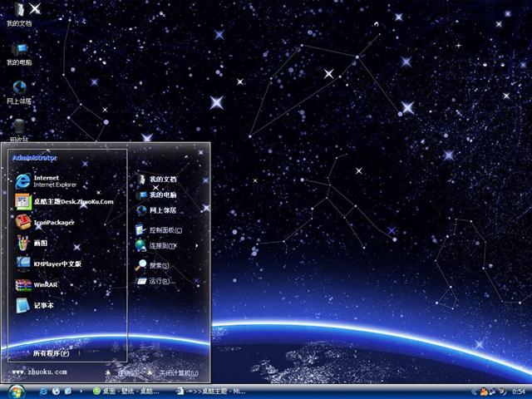Image resolution: width=532 pixels, height=399 pixels.
Task: Open WinRAR in the Start menu
Action: (x=45, y=284)
